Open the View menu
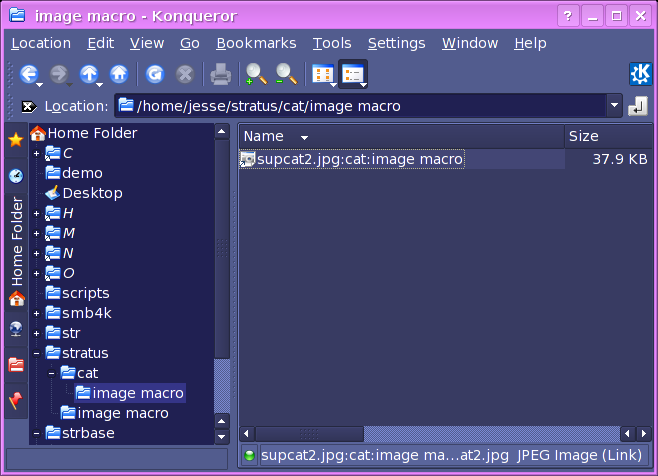Viewport: 658px width, 476px height. click(147, 43)
